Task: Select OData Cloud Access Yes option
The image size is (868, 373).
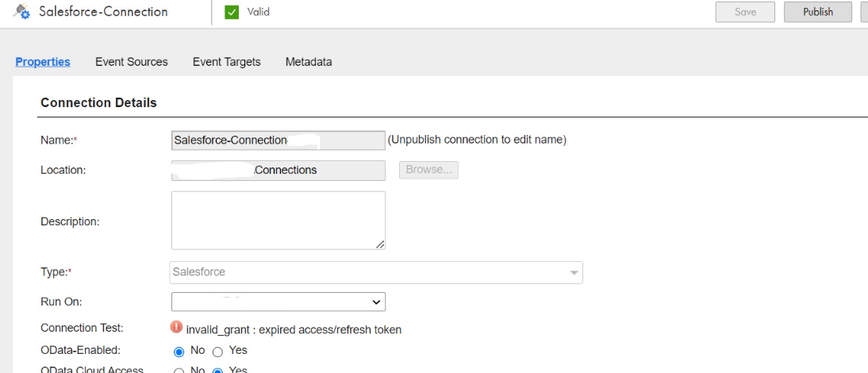Action: pos(217,370)
